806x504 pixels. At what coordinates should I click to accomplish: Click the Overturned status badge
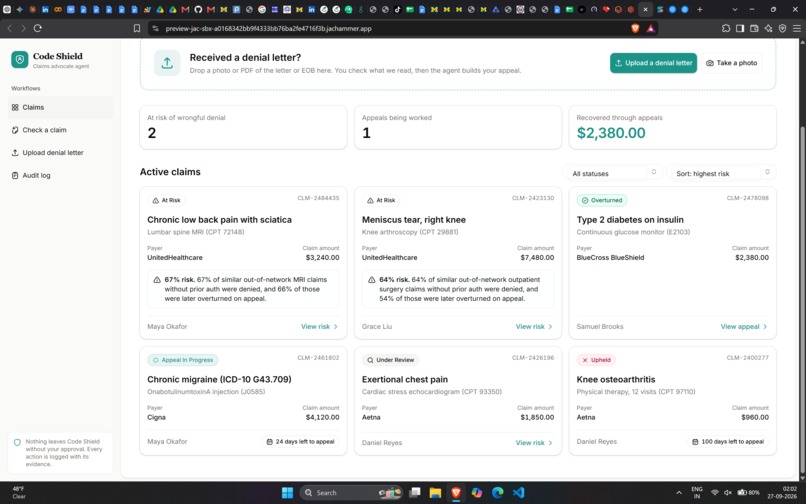coord(602,200)
